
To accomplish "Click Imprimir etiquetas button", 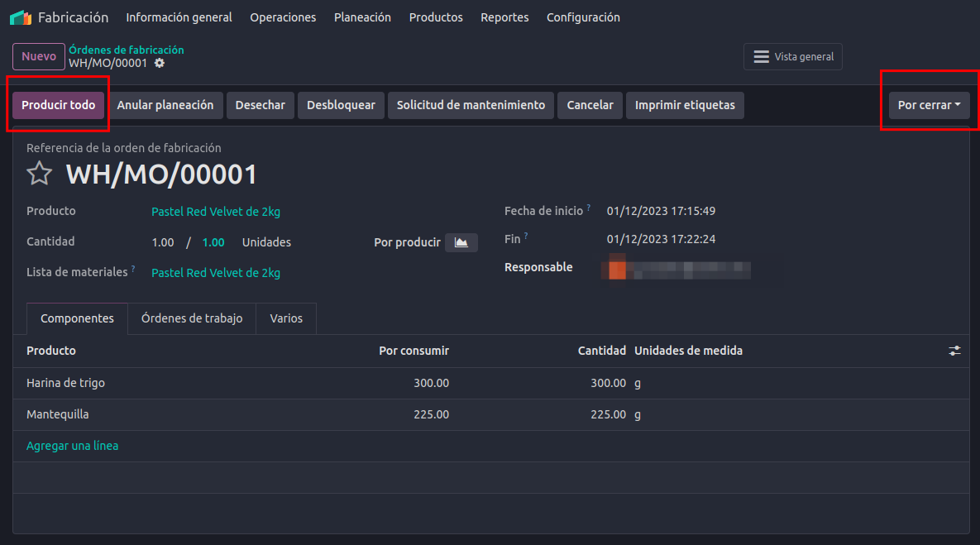I will [685, 105].
